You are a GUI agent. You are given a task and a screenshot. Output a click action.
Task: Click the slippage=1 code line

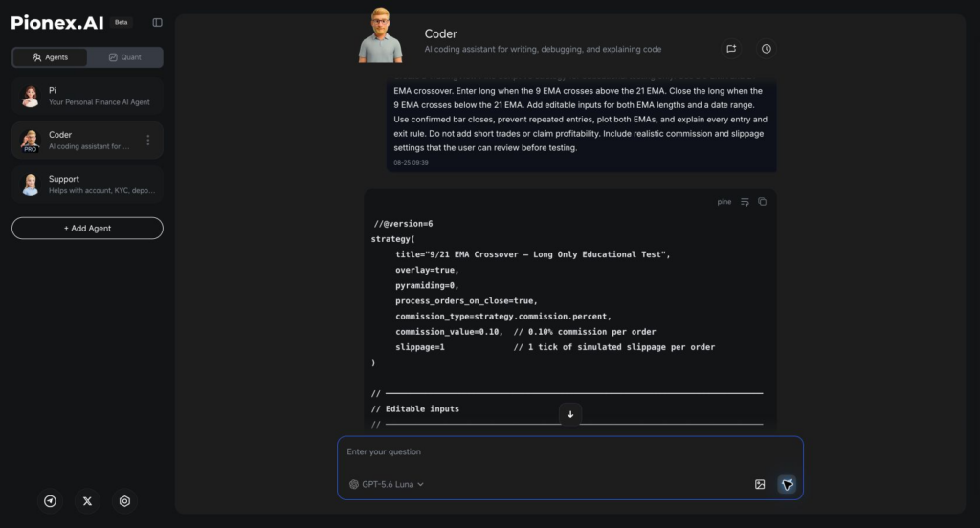555,347
